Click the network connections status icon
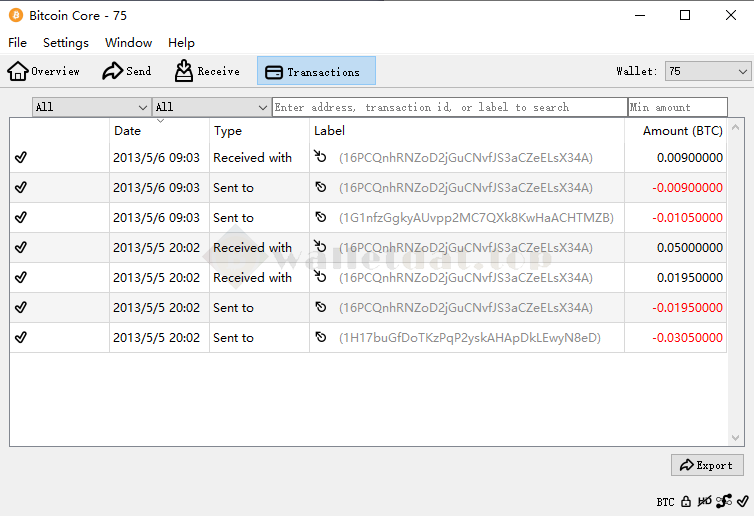Image resolution: width=754 pixels, height=516 pixels. pyautogui.click(x=723, y=501)
